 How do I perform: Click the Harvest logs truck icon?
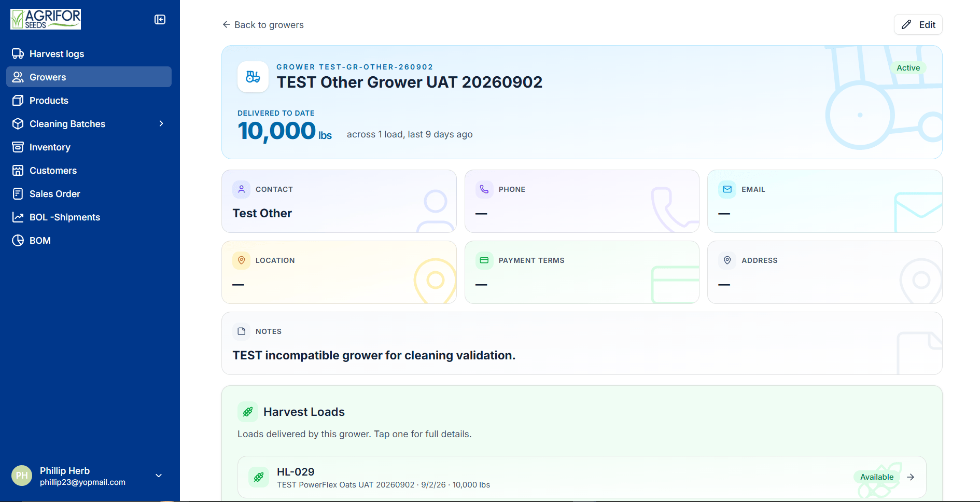coord(18,54)
